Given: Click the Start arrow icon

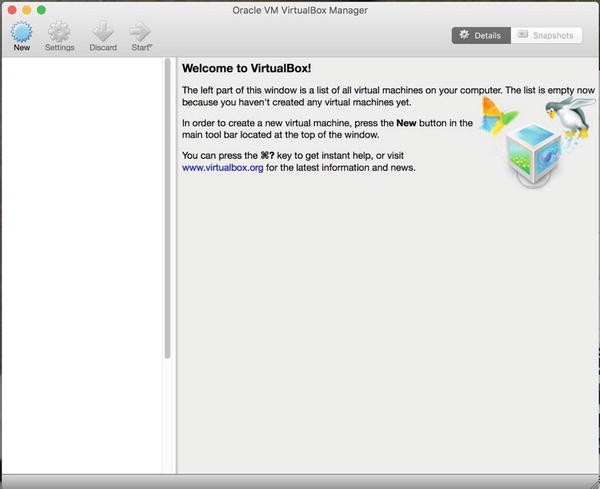Looking at the screenshot, I should tap(140, 32).
